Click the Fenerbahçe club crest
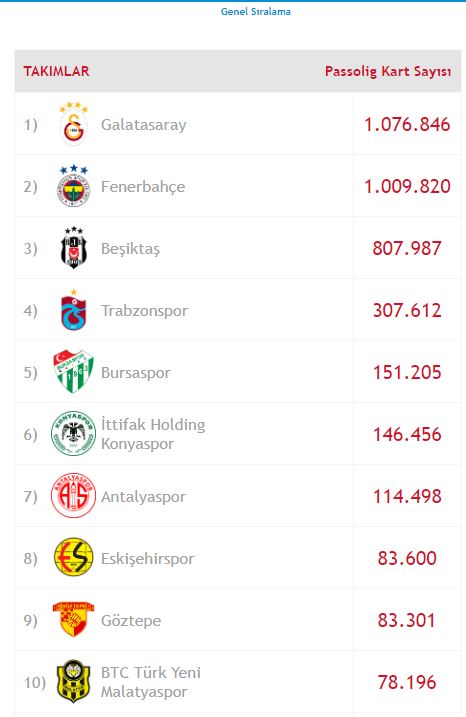The image size is (466, 717). 73,186
